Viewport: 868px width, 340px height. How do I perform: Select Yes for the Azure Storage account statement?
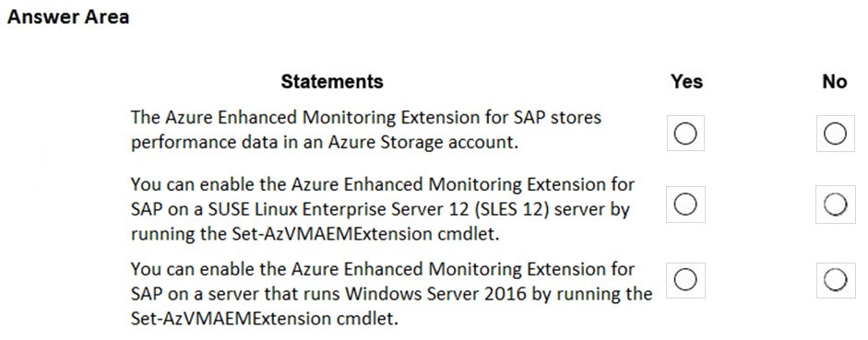[685, 134]
